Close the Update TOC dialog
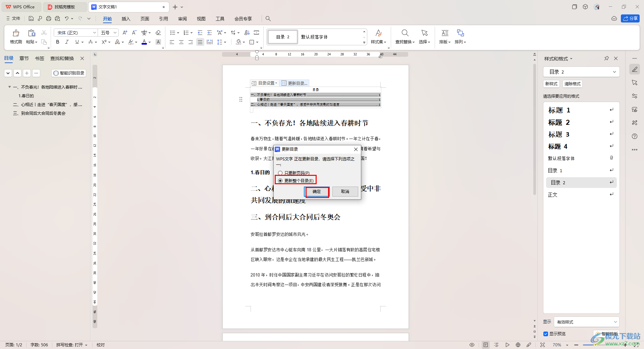This screenshot has width=644, height=349. tap(356, 149)
